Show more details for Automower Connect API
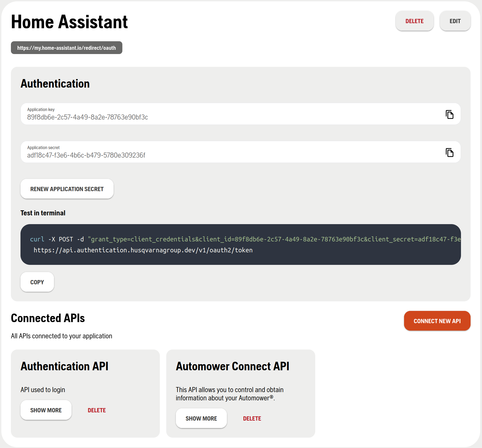The height and width of the screenshot is (448, 482). tap(201, 418)
